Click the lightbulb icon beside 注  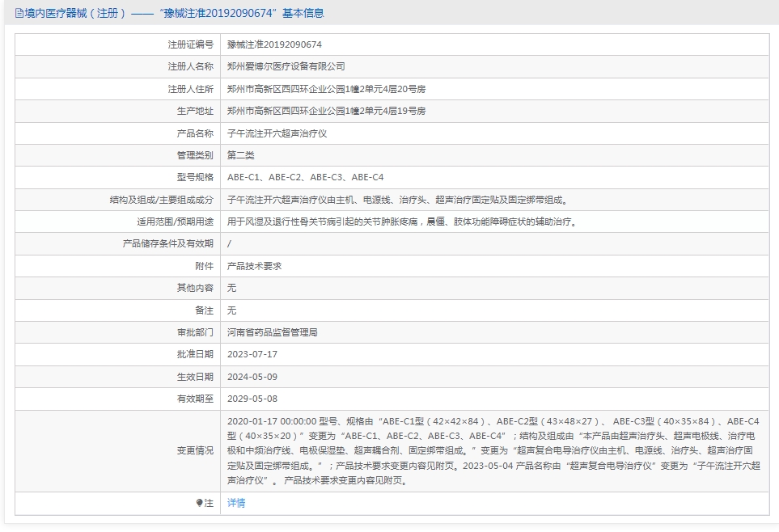[x=200, y=503]
